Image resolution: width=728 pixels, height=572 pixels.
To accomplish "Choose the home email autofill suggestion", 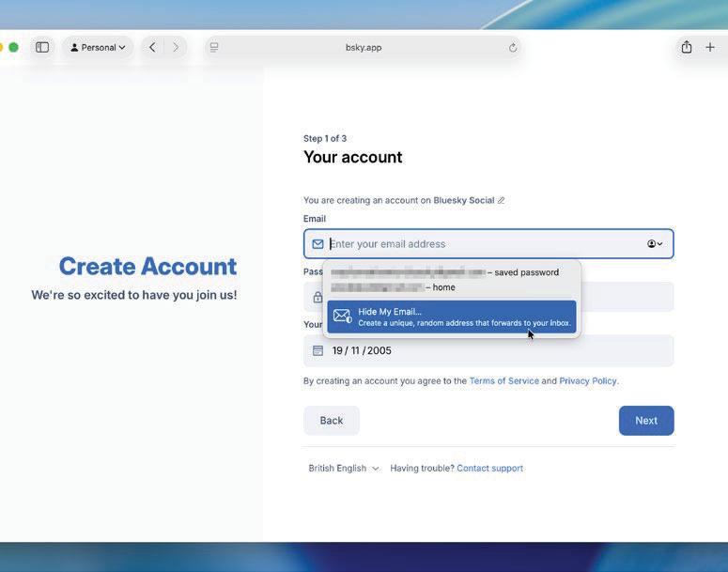I will click(x=451, y=287).
